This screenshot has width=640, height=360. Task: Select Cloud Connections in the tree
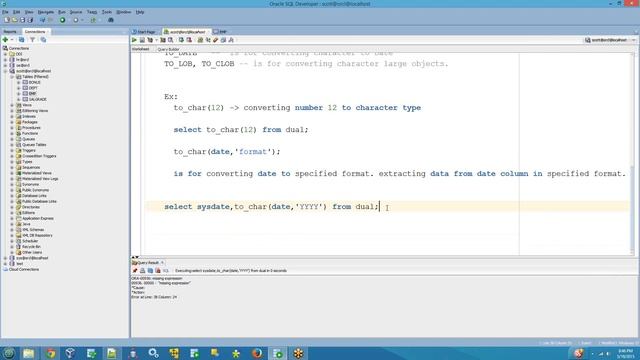click(x=24, y=269)
